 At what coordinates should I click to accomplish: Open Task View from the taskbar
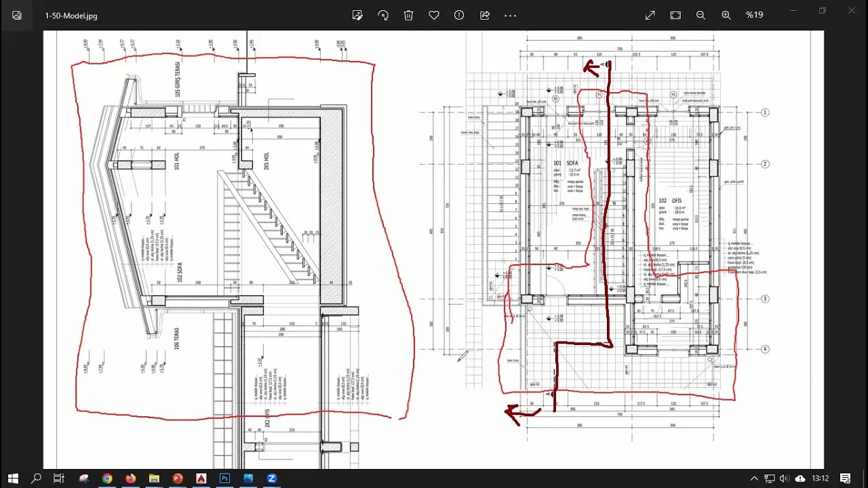coord(59,479)
